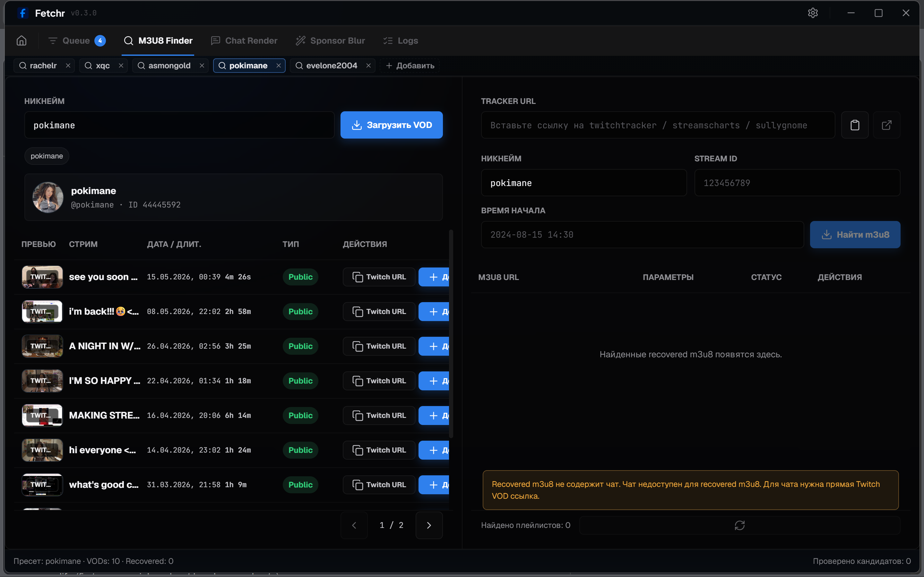Open the settings gear
This screenshot has width=924, height=577.
[813, 13]
